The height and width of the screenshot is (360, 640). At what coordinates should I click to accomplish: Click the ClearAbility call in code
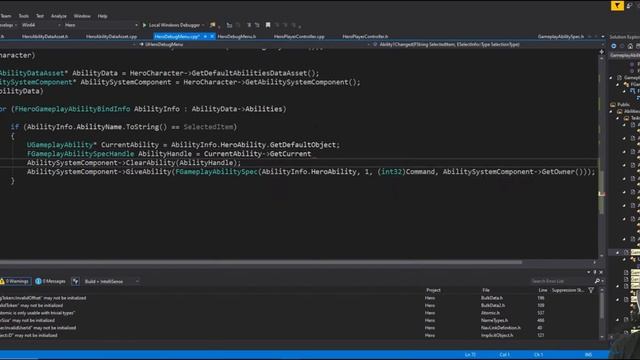tap(150, 163)
